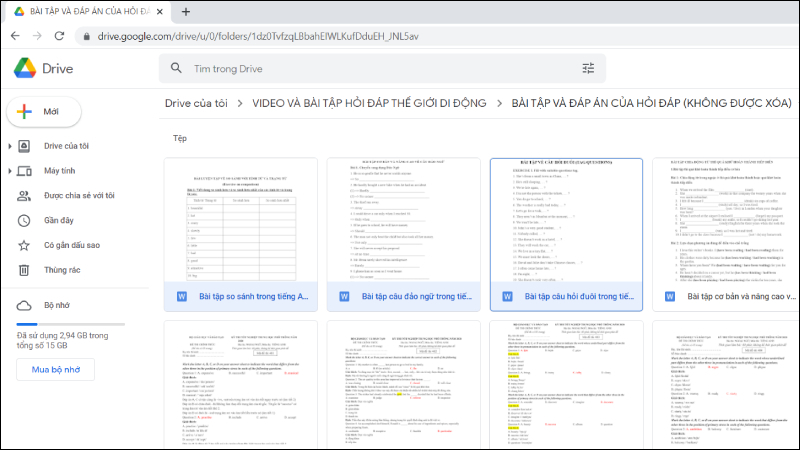
Task: Open Có gắn dấu sao starred files
Action: coord(72,245)
